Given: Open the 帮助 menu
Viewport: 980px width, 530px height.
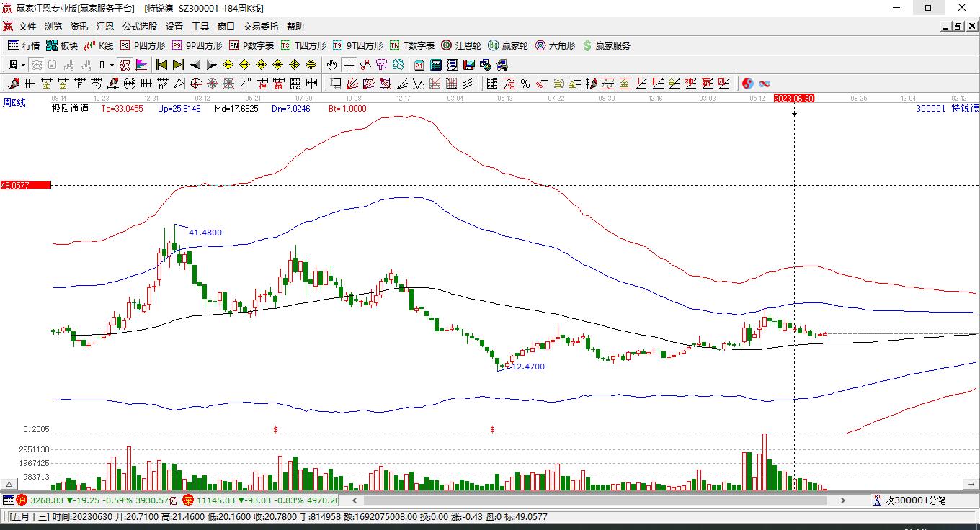Looking at the screenshot, I should pos(295,27).
